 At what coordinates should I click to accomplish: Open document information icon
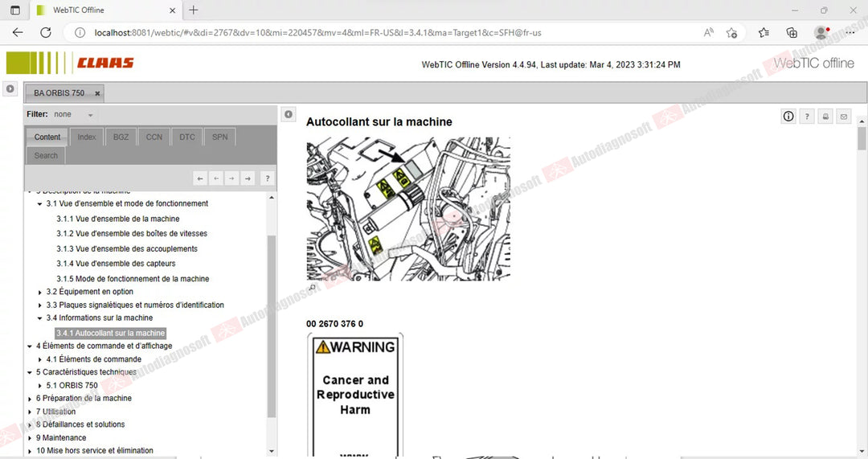click(788, 117)
